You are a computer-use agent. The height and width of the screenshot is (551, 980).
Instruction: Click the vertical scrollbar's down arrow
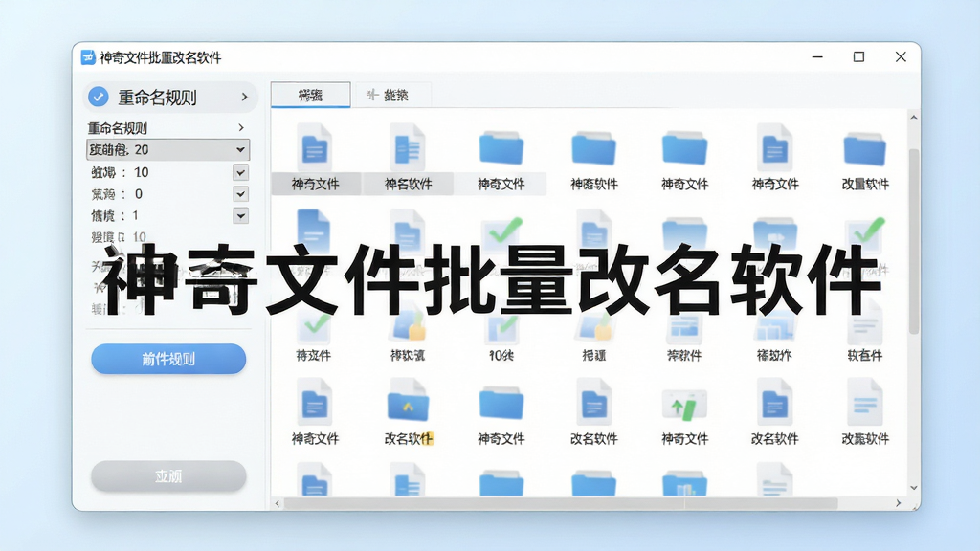point(914,488)
